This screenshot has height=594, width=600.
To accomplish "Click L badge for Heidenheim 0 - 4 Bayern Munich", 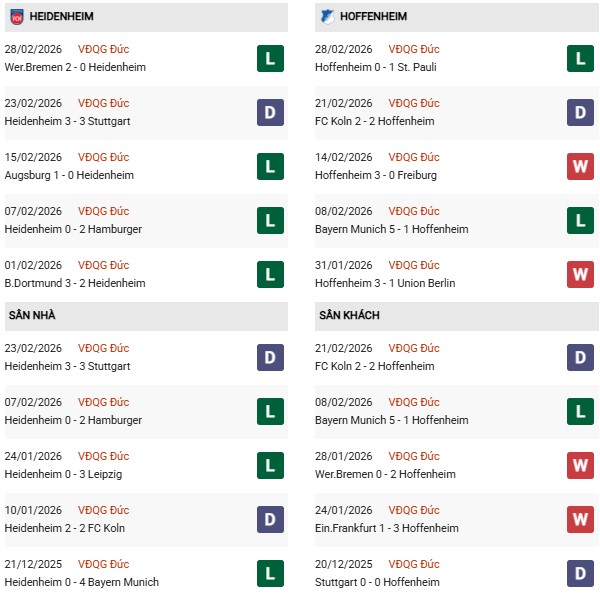I will (270, 573).
